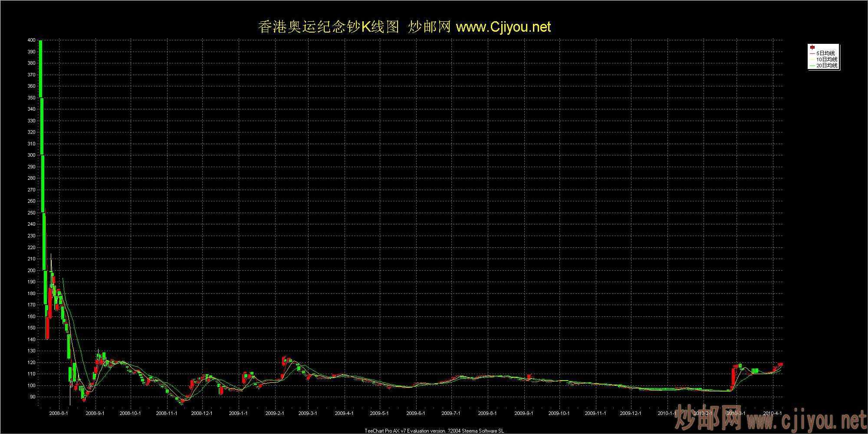The width and height of the screenshot is (868, 434).
Task: Select the 20日均线 legend entry
Action: [x=827, y=66]
